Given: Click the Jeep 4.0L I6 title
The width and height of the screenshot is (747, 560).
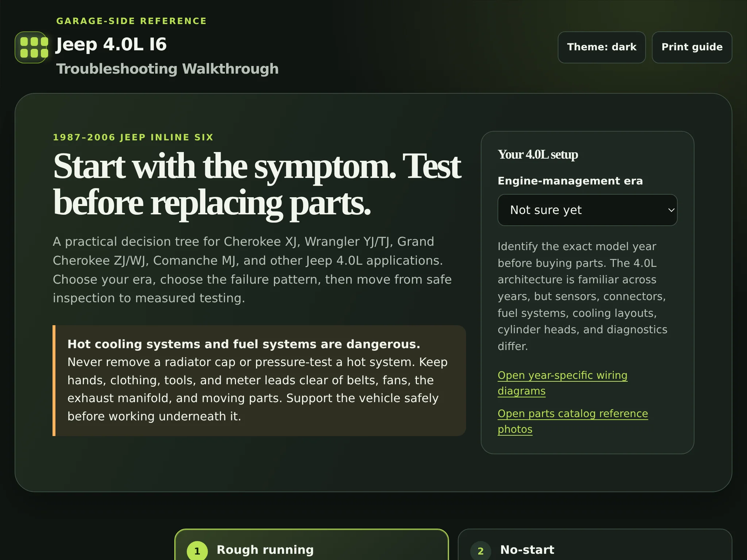Looking at the screenshot, I should (111, 44).
